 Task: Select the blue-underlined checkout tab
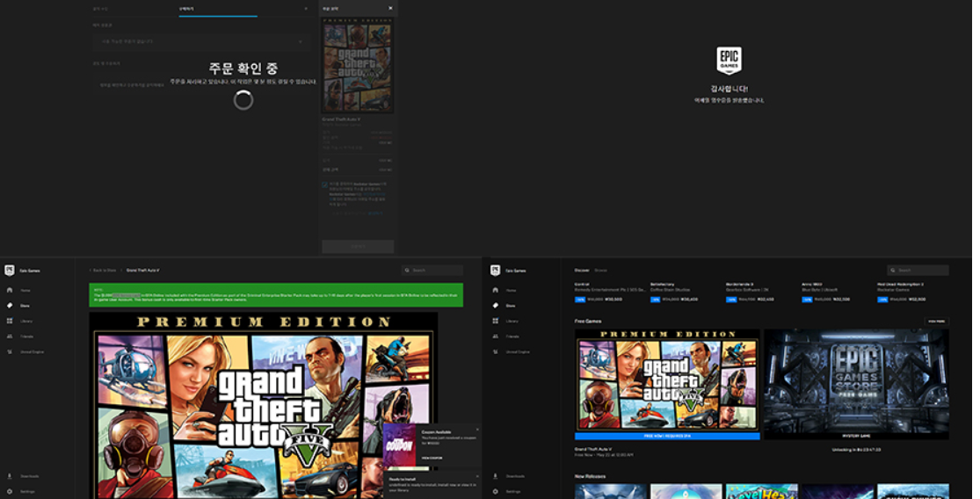(217, 10)
